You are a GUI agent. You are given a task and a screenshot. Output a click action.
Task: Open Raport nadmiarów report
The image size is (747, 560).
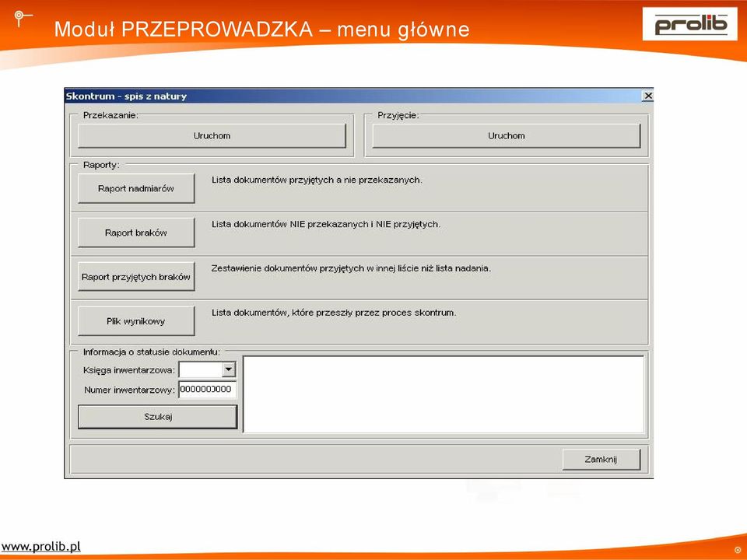pyautogui.click(x=136, y=188)
